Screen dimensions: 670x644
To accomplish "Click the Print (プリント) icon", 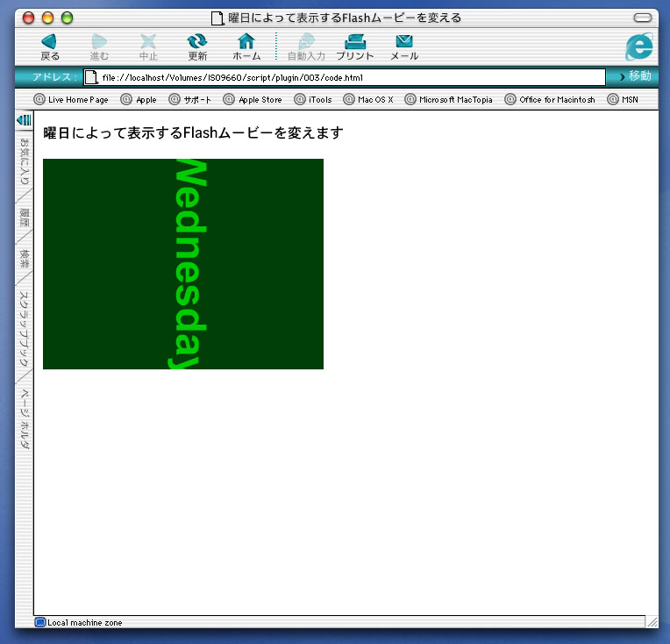I will click(355, 41).
